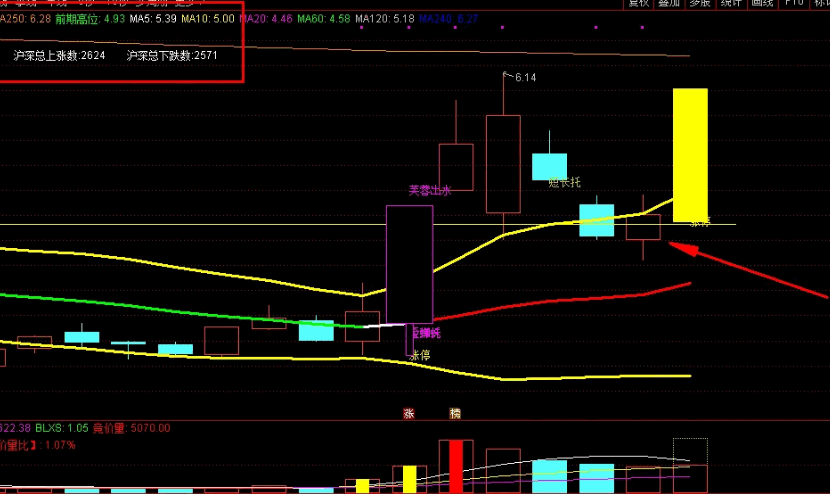Click the 涨 marker icon below chart
Screen dimensions: 830x494
click(409, 414)
